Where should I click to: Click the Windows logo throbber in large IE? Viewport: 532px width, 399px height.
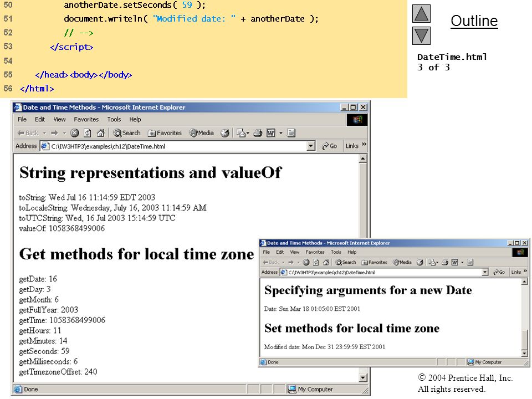click(357, 120)
